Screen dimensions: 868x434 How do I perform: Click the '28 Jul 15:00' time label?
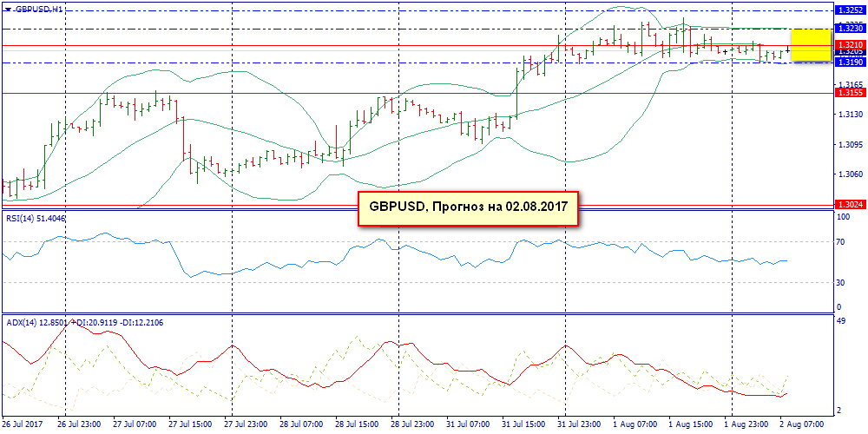point(356,424)
